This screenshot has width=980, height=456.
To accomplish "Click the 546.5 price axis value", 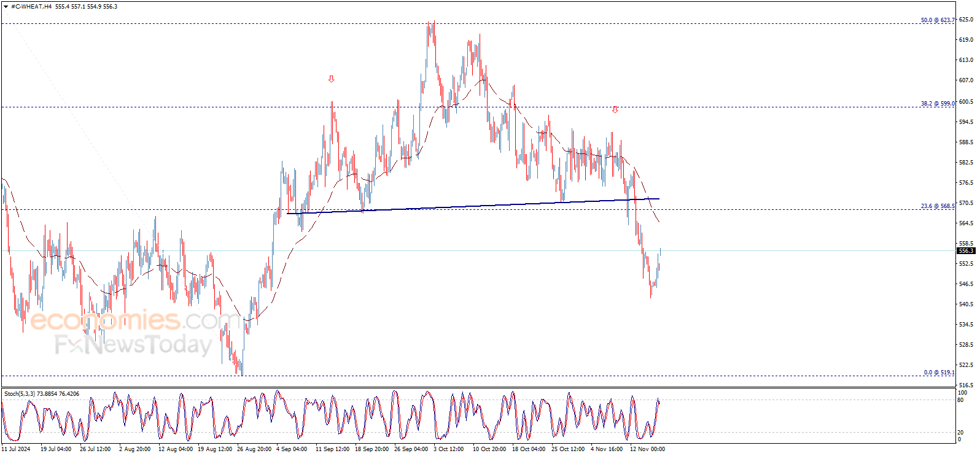I will tap(966, 284).
